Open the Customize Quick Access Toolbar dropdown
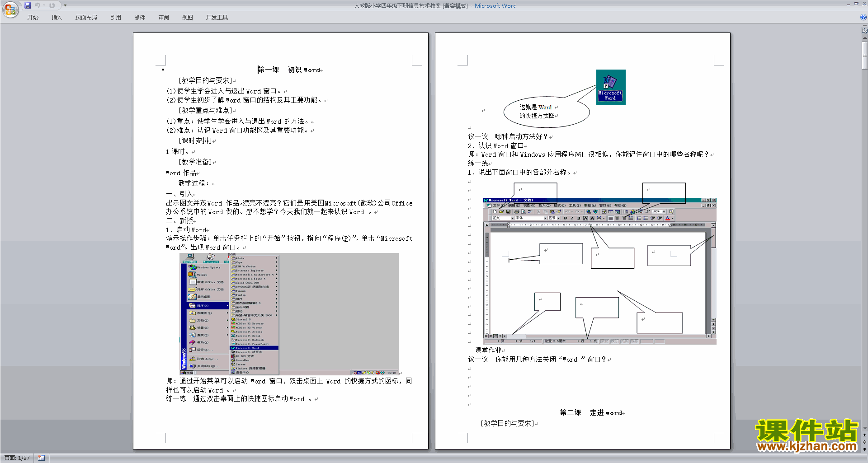The height and width of the screenshot is (463, 868). pyautogui.click(x=65, y=5)
